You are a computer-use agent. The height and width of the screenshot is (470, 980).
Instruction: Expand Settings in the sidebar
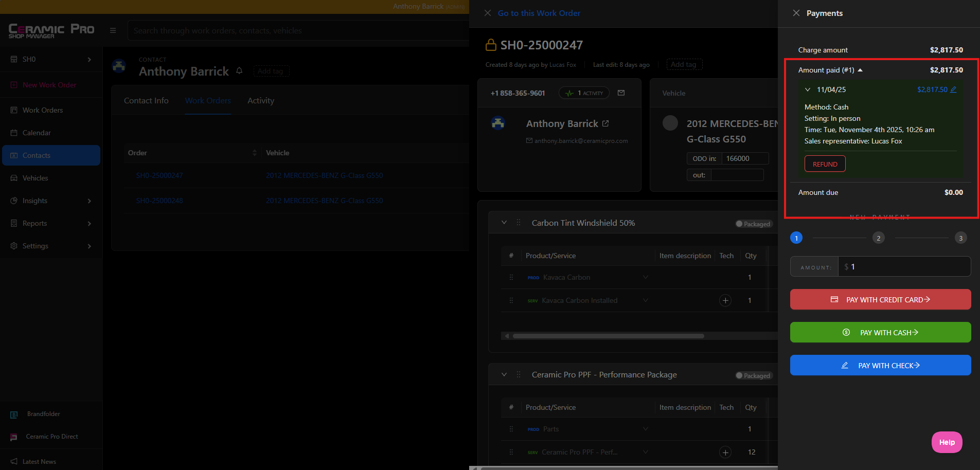(51, 246)
